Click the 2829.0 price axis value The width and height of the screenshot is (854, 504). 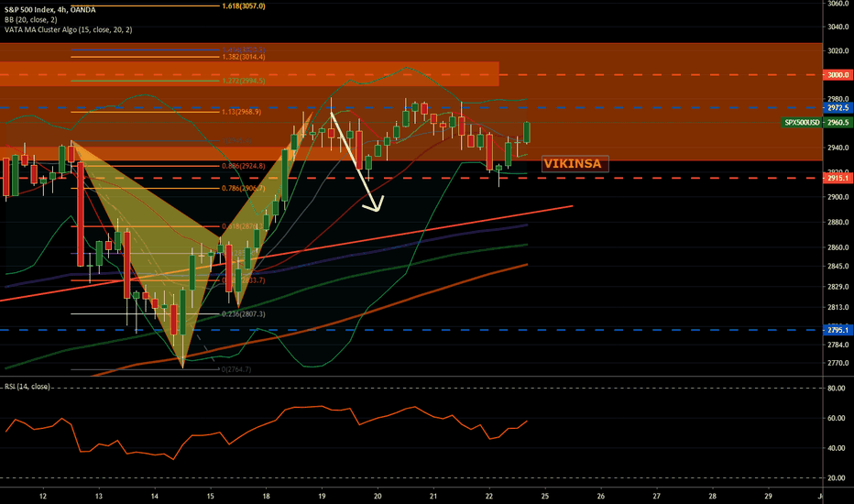[838, 287]
